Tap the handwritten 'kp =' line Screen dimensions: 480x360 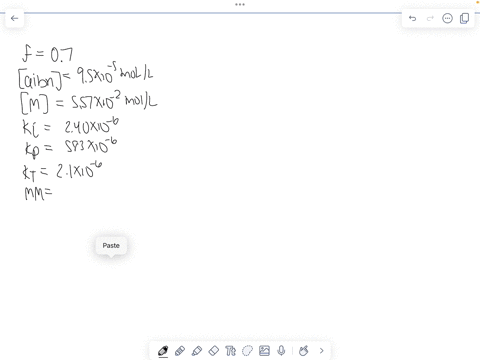[71, 147]
